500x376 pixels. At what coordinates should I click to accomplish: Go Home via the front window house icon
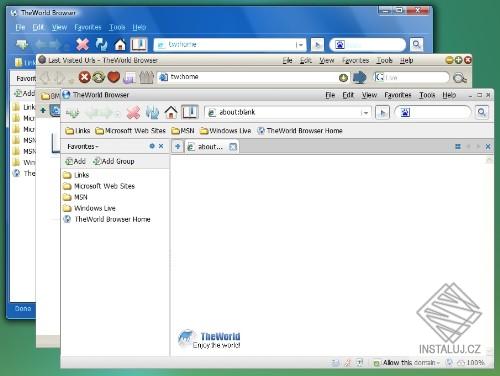pyautogui.click(x=171, y=112)
